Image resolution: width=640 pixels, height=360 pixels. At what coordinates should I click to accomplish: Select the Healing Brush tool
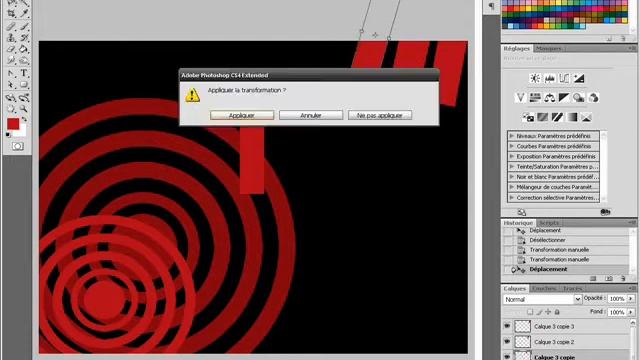11,27
